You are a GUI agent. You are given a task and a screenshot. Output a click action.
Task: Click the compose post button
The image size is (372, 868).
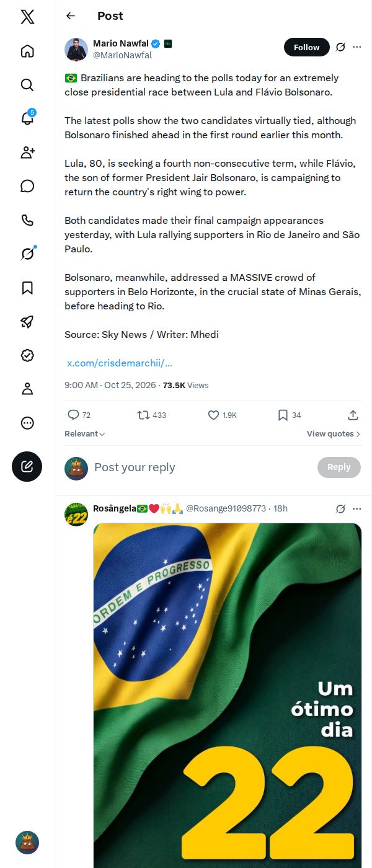[x=27, y=467]
